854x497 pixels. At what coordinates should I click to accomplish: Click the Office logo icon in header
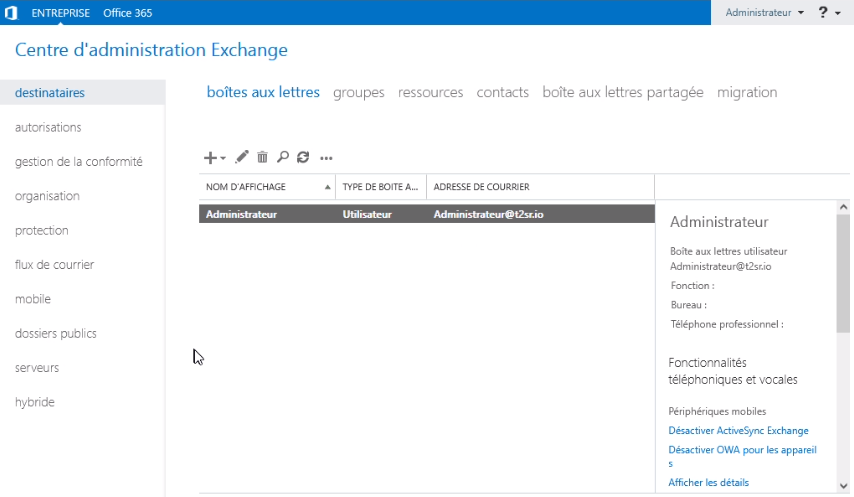(x=11, y=13)
